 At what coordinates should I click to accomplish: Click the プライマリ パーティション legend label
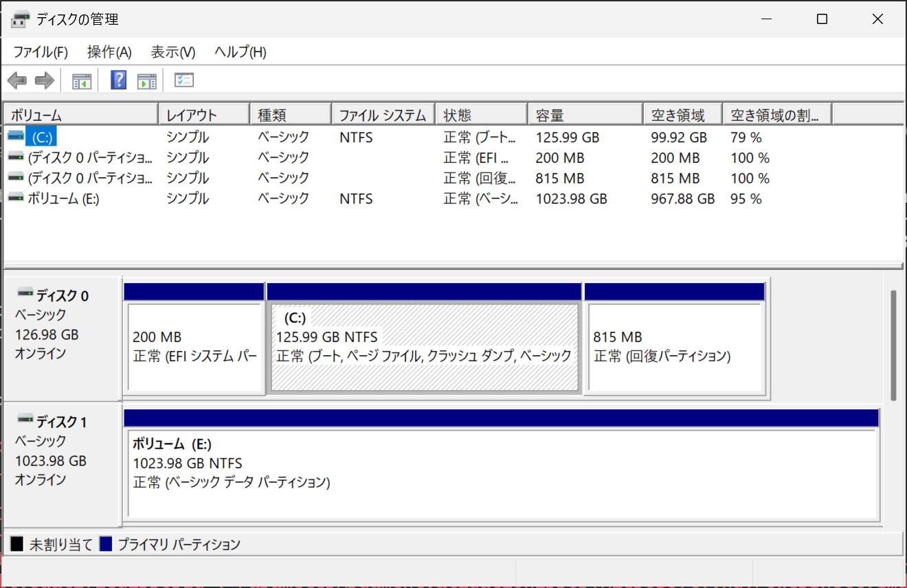point(179,545)
